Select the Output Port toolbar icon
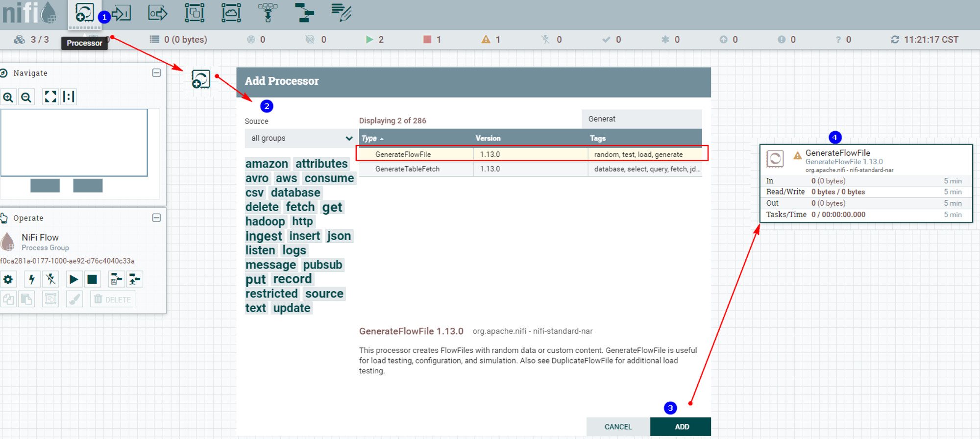Viewport: 980px width, 439px height. click(x=158, y=13)
